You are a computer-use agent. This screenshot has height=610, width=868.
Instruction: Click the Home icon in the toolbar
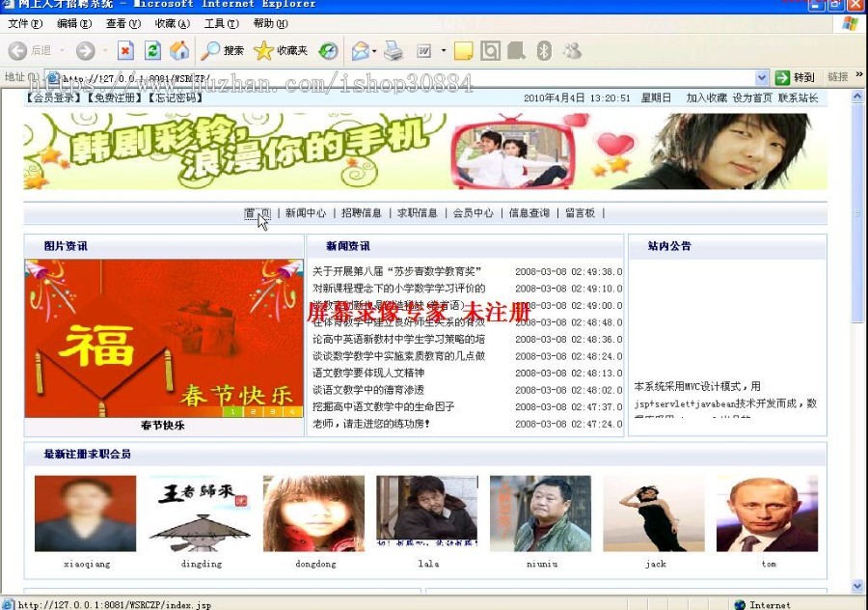(x=179, y=51)
